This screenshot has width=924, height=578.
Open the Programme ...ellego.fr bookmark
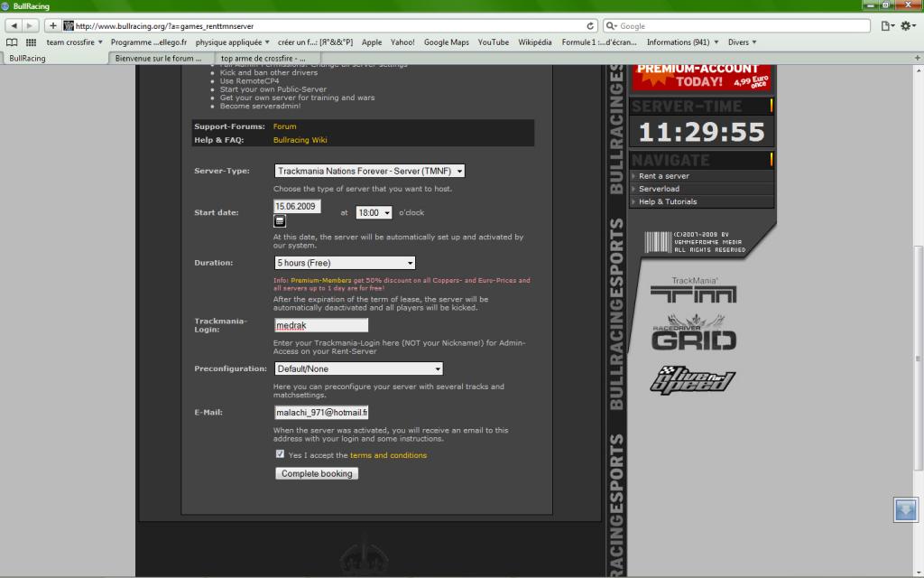tap(149, 42)
